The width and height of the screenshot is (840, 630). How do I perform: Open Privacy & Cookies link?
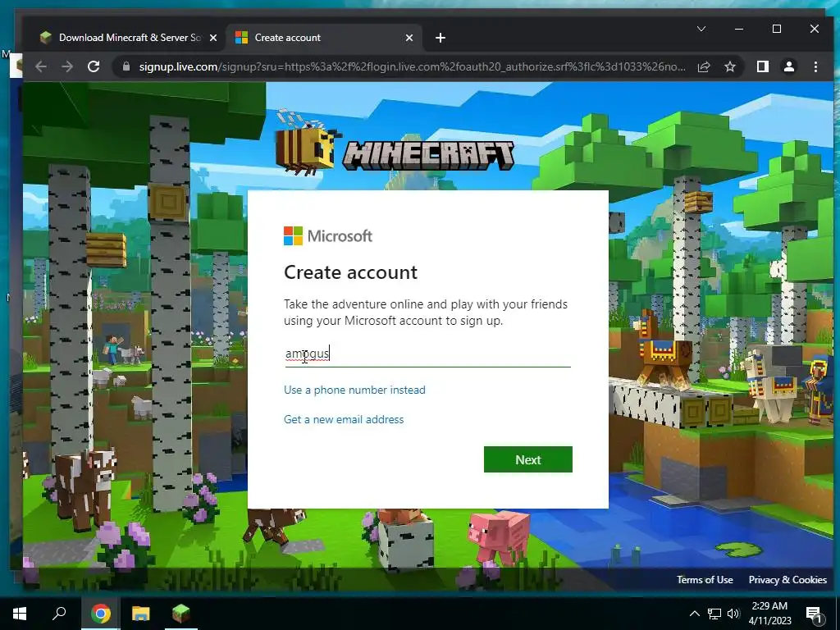pyautogui.click(x=787, y=580)
